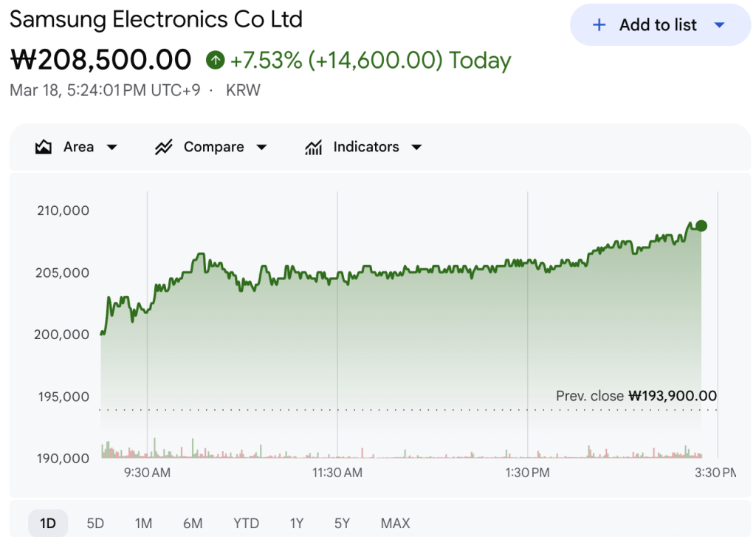Screen dimensions: 756x537
Task: Click the green current price dot on chart
Action: [x=701, y=226]
